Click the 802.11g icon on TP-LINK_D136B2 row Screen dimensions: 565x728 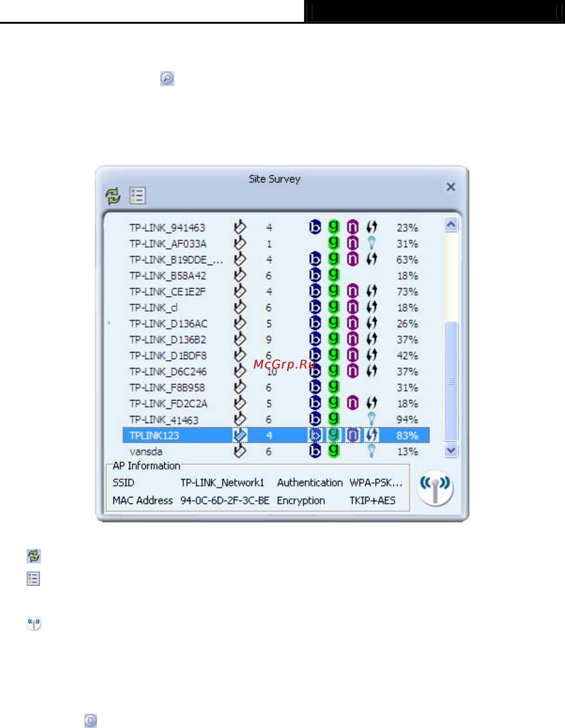333,339
